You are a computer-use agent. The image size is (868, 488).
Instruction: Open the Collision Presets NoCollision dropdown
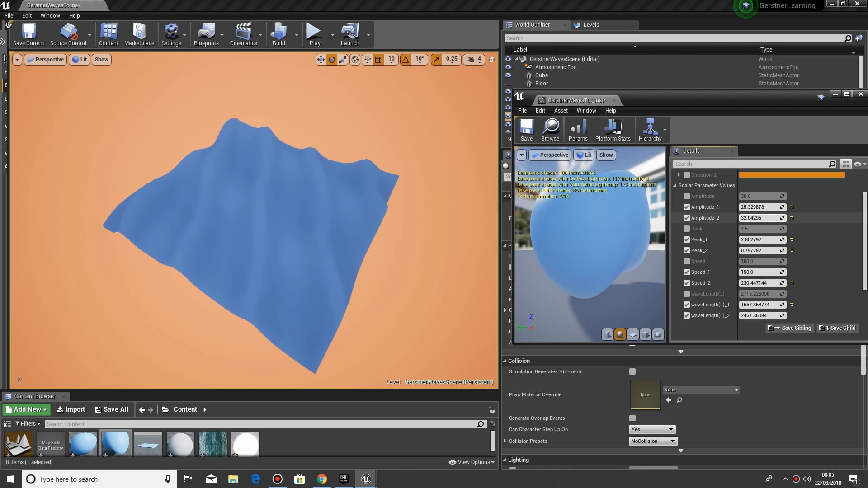[653, 441]
